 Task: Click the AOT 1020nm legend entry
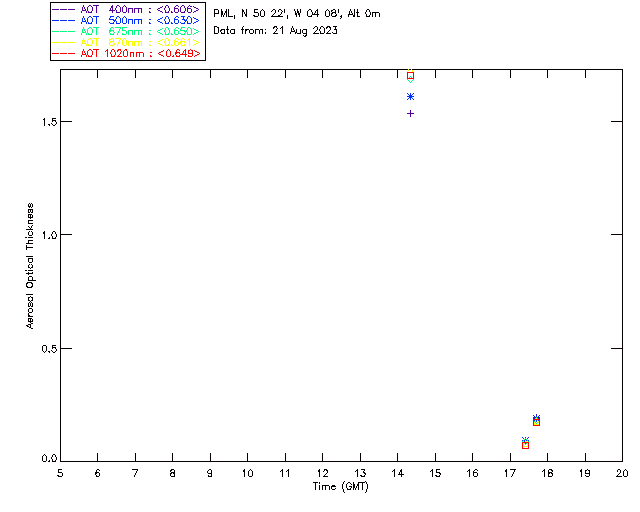(126, 53)
